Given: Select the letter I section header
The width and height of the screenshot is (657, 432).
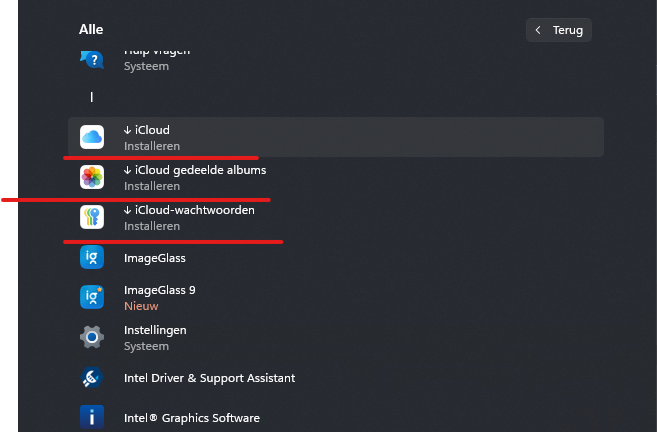Looking at the screenshot, I should (x=91, y=97).
